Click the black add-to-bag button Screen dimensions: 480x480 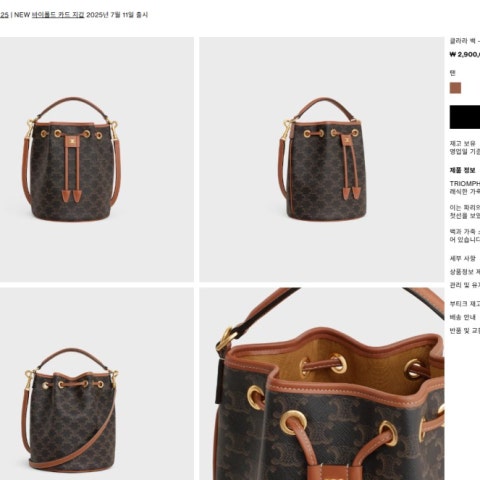[465, 117]
